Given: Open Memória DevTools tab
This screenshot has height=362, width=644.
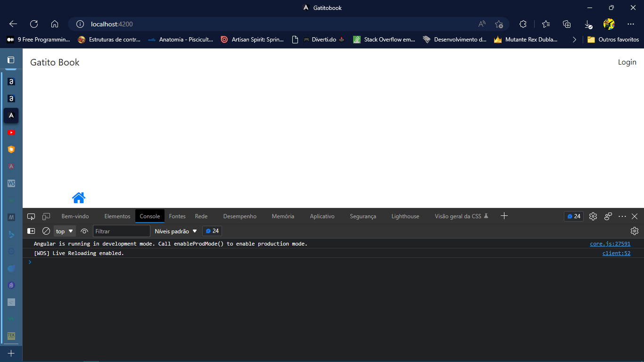Looking at the screenshot, I should (x=283, y=216).
